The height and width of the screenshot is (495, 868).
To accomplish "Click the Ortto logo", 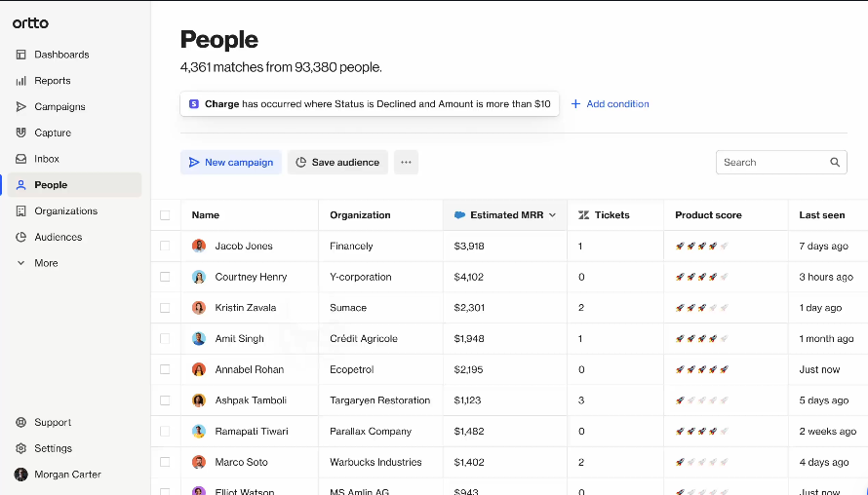I will [30, 23].
